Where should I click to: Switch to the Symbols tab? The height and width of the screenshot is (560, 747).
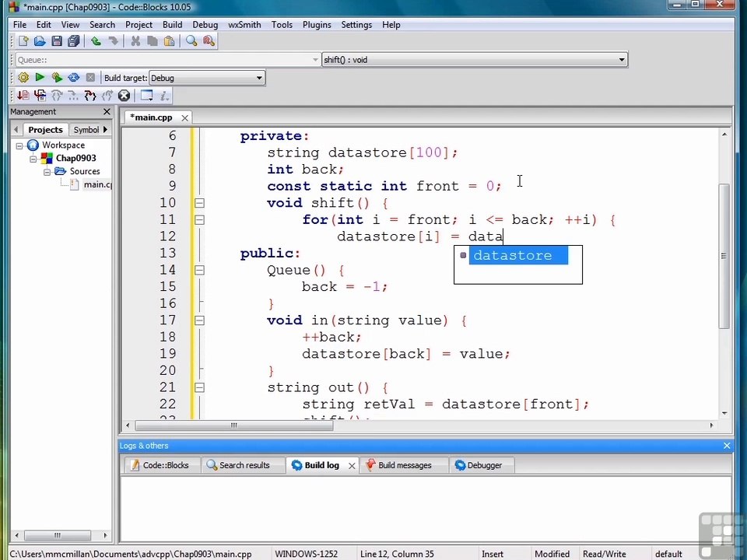86,130
